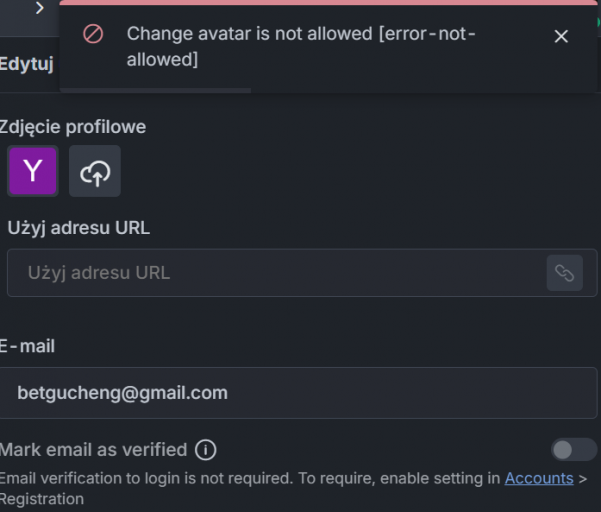This screenshot has width=601, height=512.
Task: Click the Mark email as verified label text
Action: tap(93, 450)
